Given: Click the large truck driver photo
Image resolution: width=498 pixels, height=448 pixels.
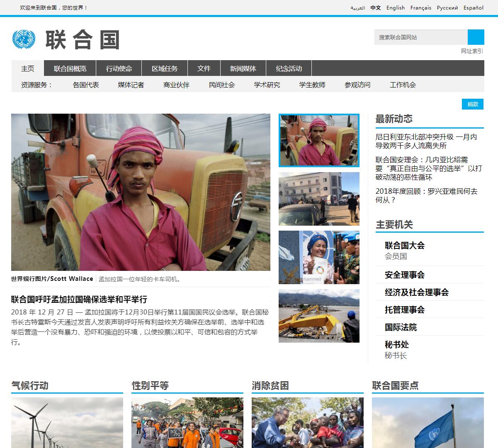Looking at the screenshot, I should click(x=141, y=192).
